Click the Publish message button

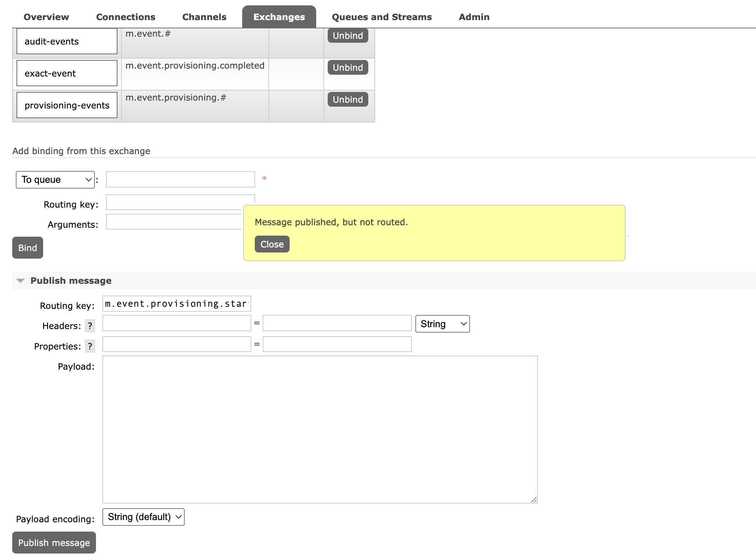point(54,543)
